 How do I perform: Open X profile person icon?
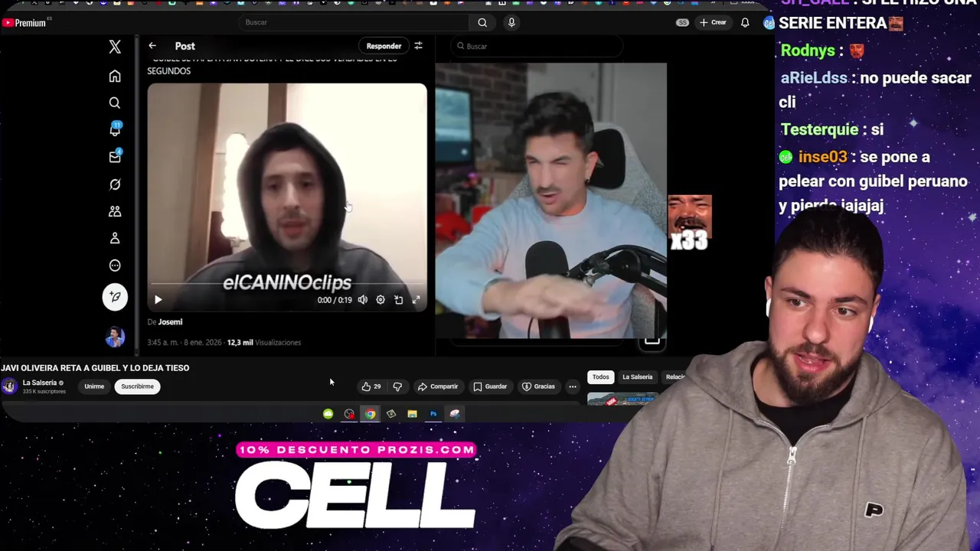click(115, 239)
